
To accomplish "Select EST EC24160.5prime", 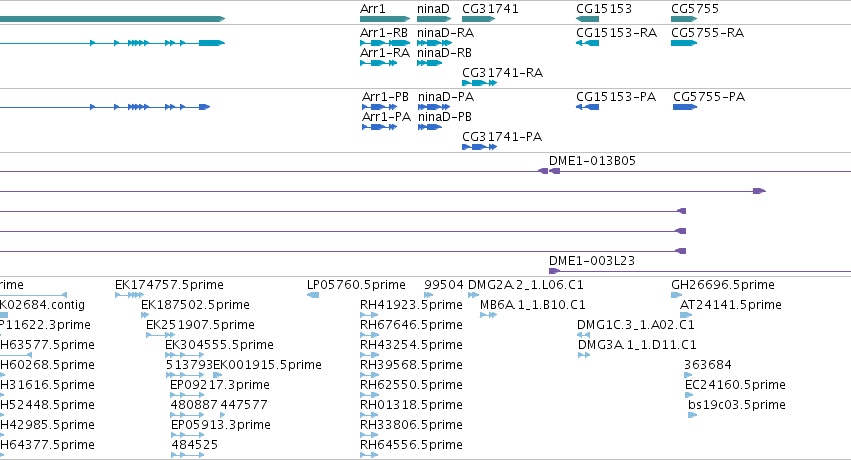I will 735,385.
